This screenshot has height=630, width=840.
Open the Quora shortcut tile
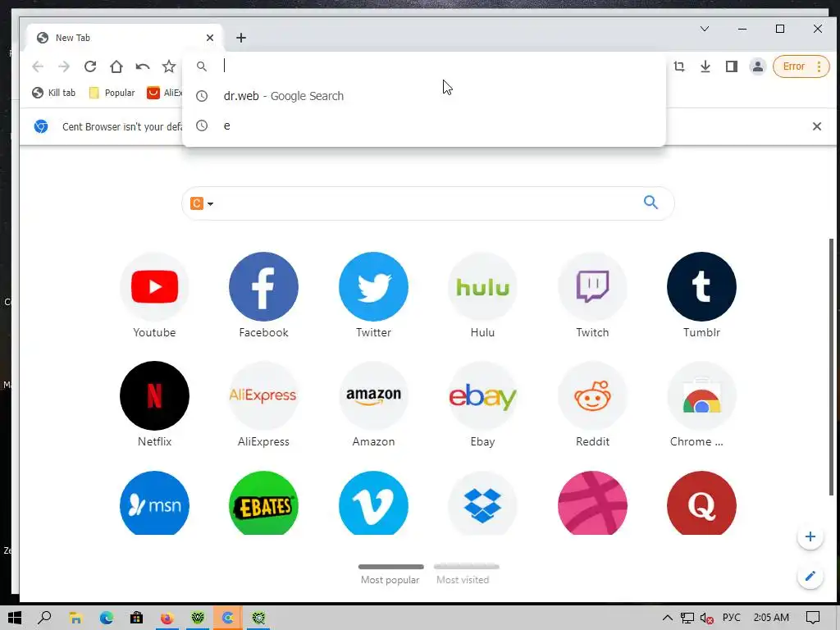point(702,503)
